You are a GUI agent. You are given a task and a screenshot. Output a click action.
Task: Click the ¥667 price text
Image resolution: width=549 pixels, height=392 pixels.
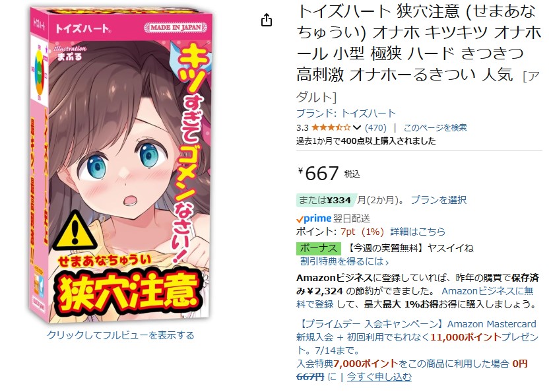318,174
